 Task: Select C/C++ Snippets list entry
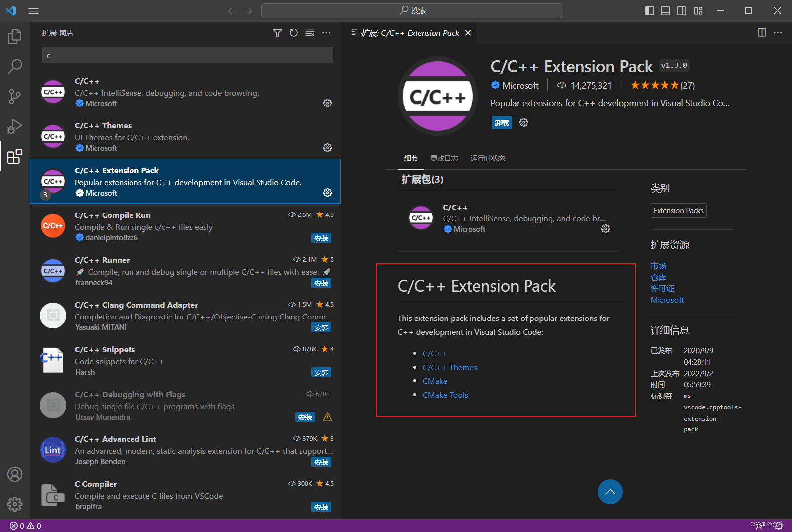click(185, 361)
